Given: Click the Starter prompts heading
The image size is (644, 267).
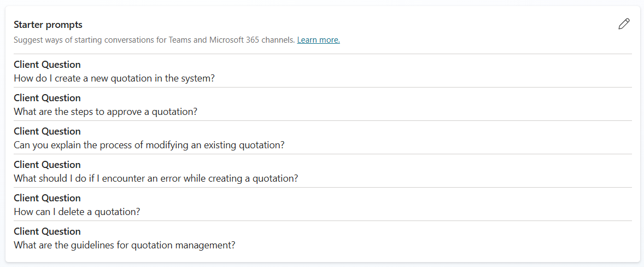Looking at the screenshot, I should [48, 25].
